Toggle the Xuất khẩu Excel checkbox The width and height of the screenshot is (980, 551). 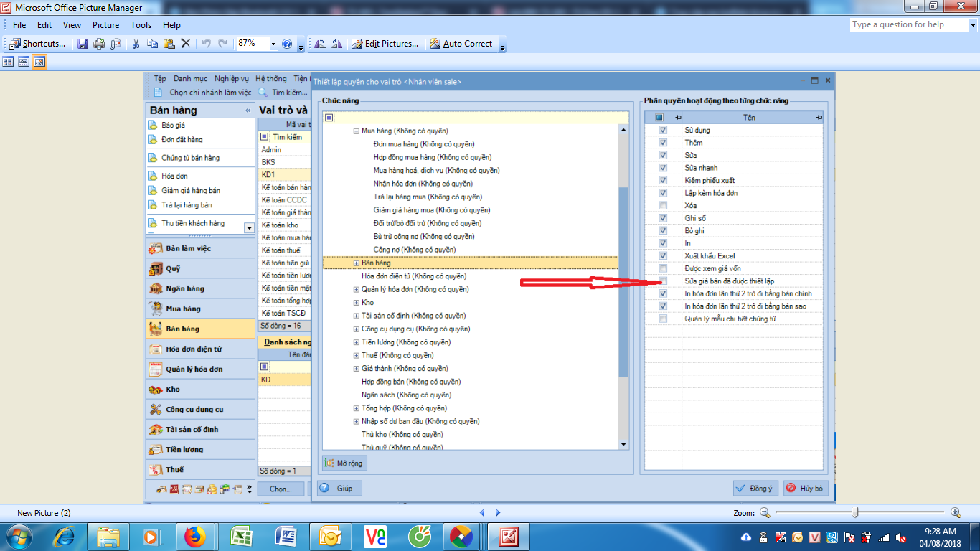click(x=663, y=255)
